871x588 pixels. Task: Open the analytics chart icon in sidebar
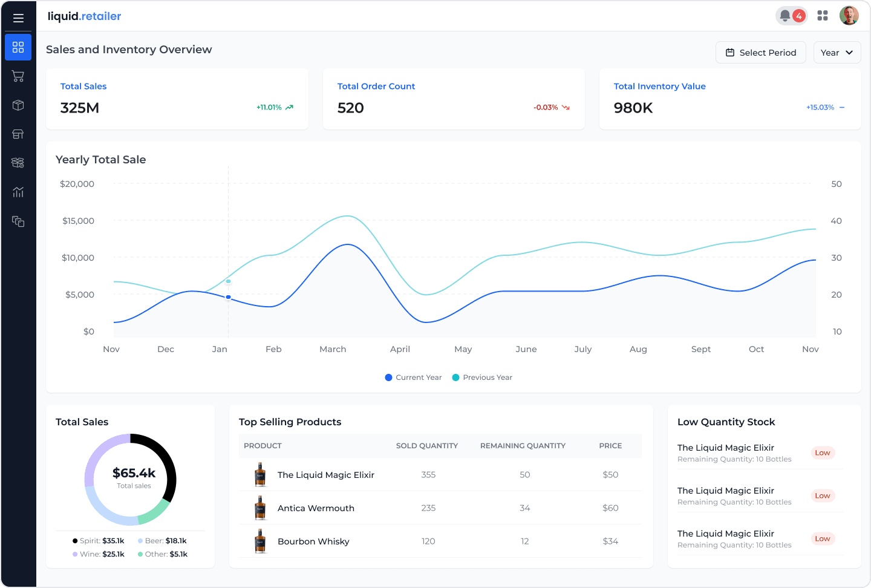pyautogui.click(x=18, y=192)
